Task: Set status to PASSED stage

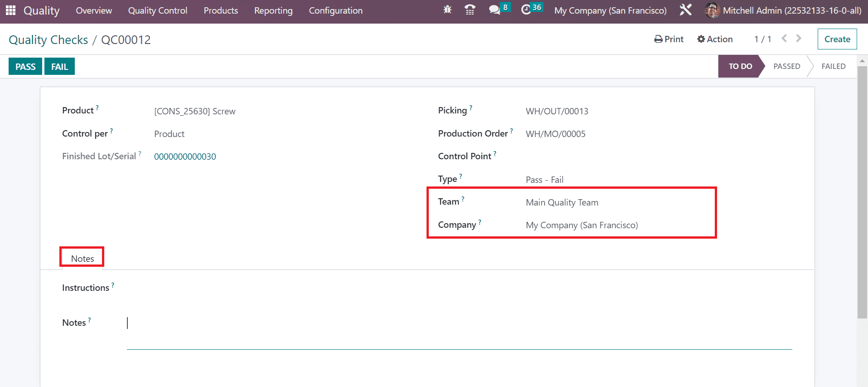Action: coord(786,66)
